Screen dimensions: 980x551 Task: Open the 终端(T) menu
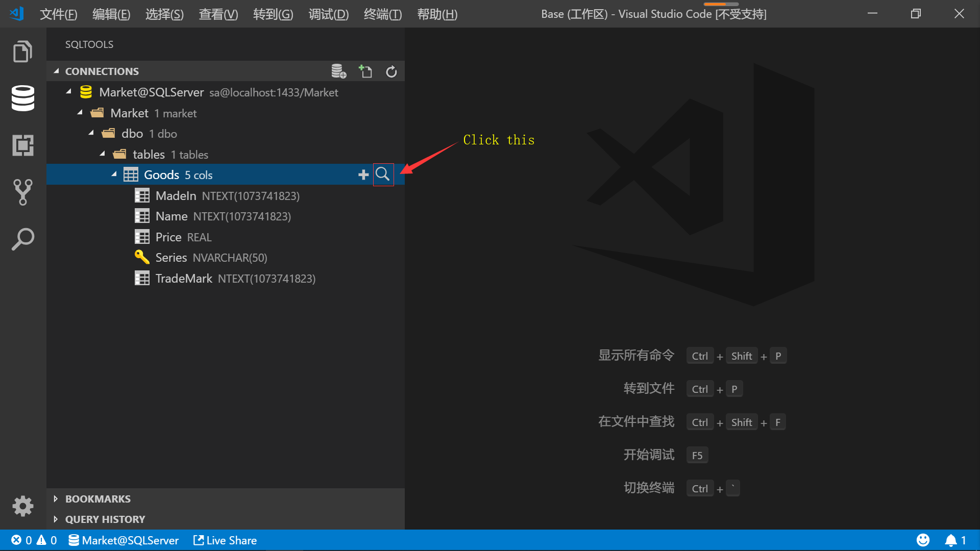tap(383, 14)
